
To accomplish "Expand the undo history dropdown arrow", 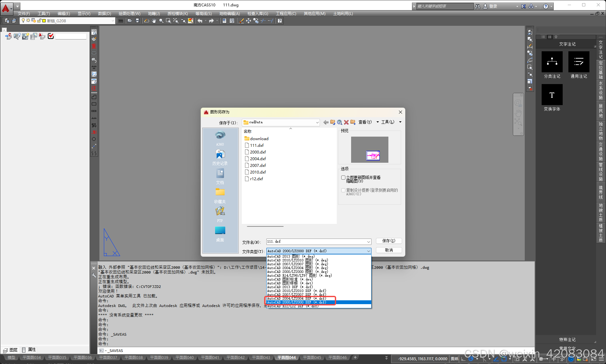I will (x=206, y=21).
